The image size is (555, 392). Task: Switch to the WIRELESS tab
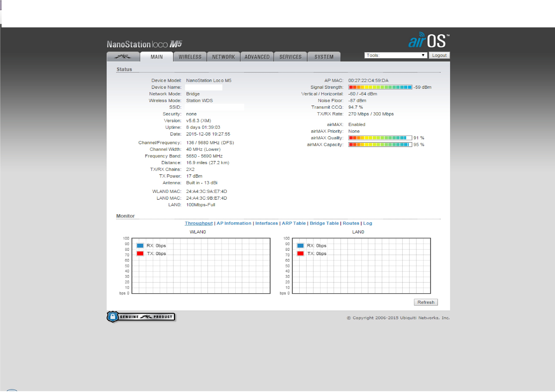[190, 57]
